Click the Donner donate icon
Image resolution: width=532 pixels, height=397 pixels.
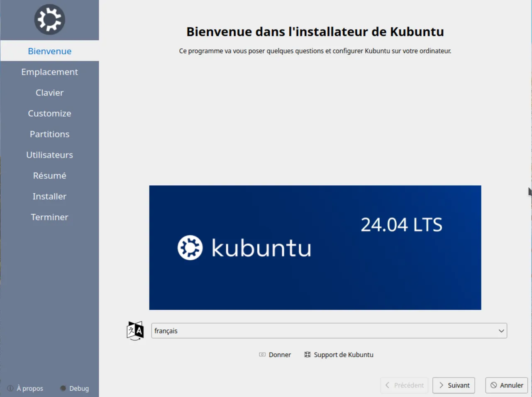pos(262,355)
